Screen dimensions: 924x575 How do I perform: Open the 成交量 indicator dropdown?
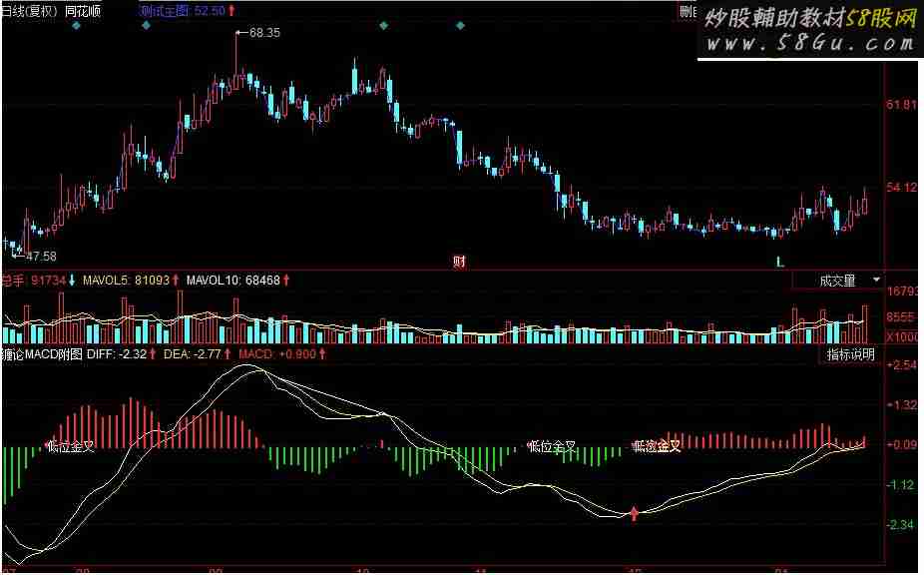[x=838, y=281]
